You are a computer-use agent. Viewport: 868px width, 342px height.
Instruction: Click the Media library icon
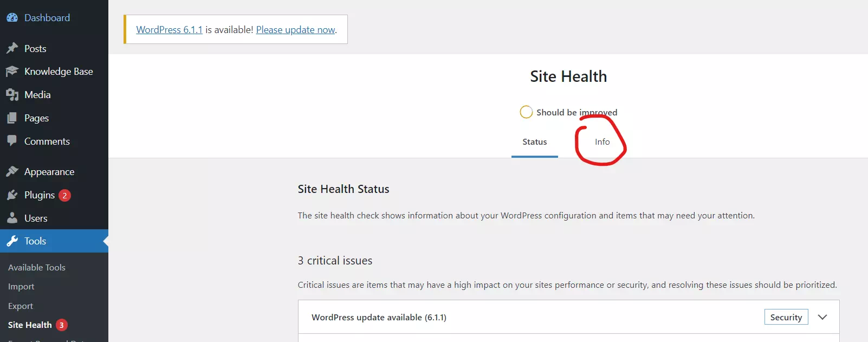[x=12, y=95]
